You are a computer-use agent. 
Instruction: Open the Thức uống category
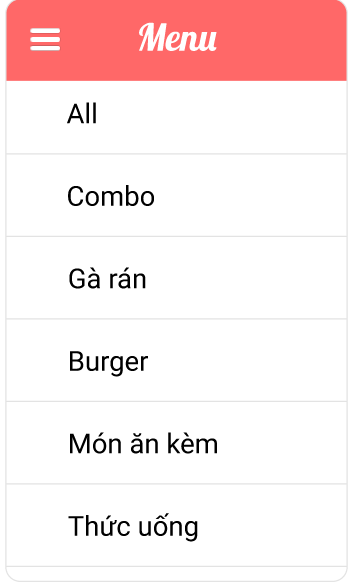coord(176,525)
